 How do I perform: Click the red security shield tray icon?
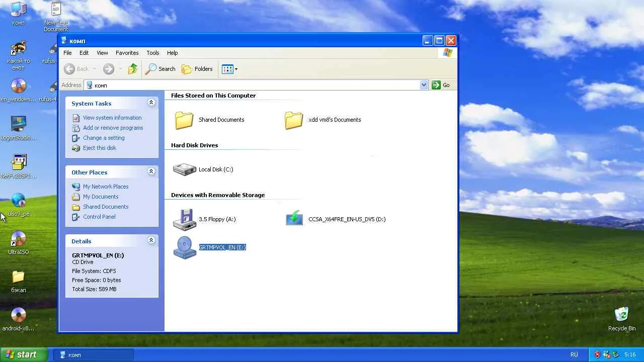[597, 354]
